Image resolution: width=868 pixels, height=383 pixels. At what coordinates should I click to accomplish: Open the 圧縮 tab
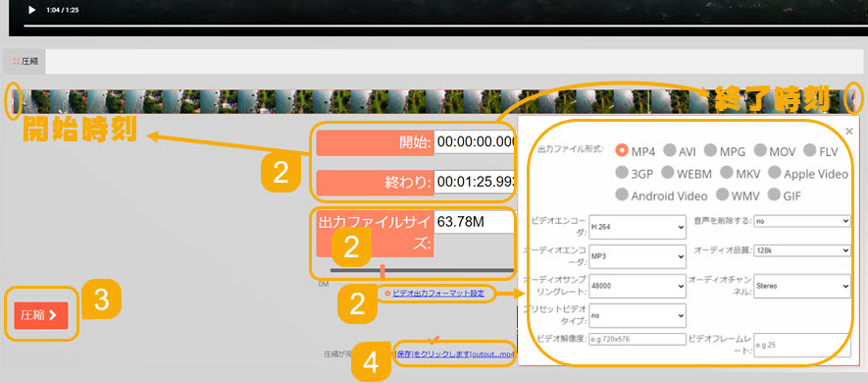pyautogui.click(x=25, y=62)
